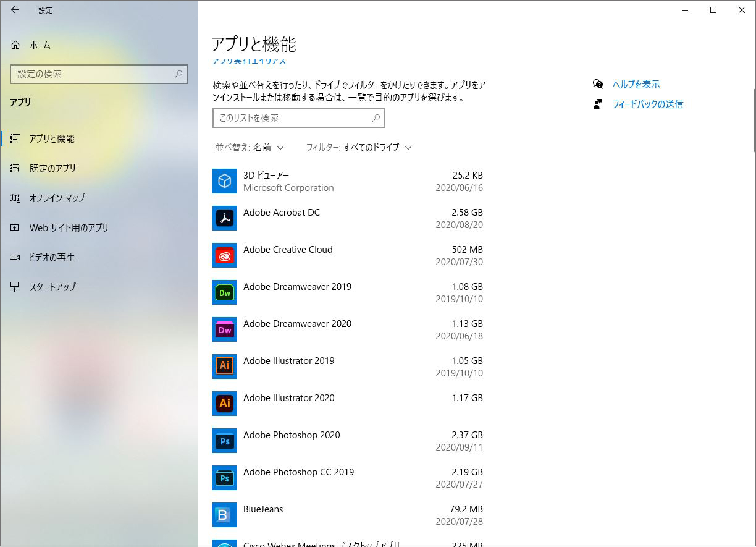Click the 1.17 GB size value

point(467,398)
